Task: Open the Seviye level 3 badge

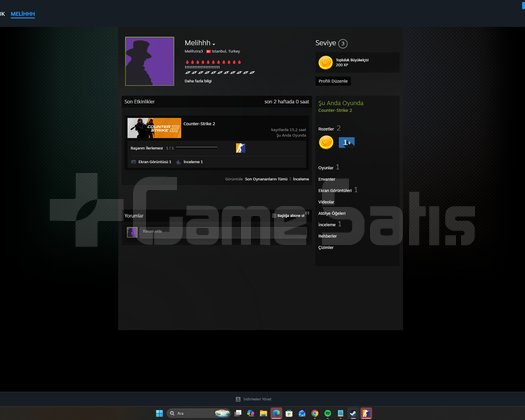Action: click(343, 44)
